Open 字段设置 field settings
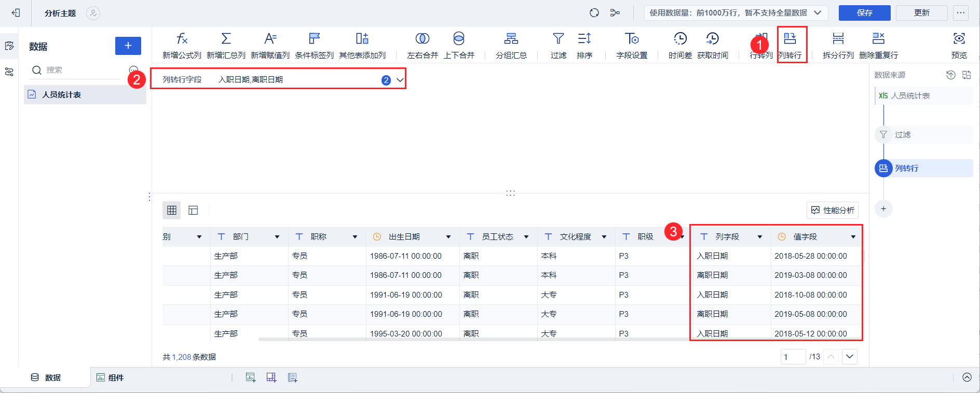The height and width of the screenshot is (393, 980). pyautogui.click(x=632, y=46)
